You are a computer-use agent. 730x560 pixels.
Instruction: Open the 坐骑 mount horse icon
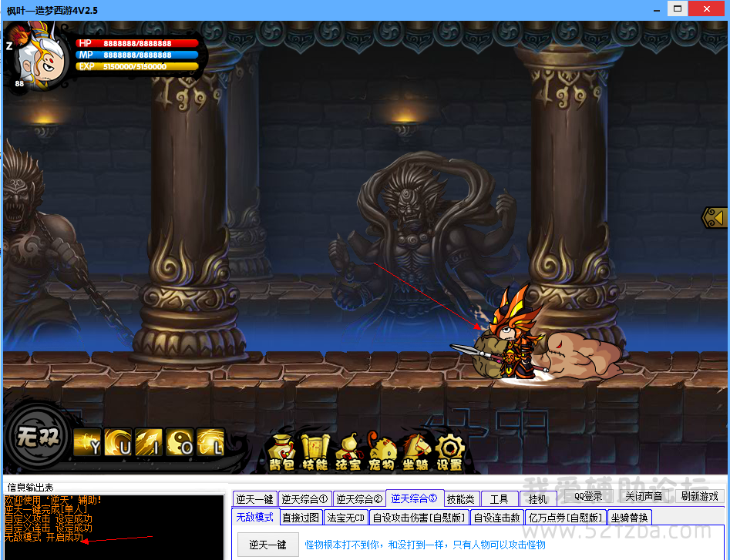click(x=415, y=453)
